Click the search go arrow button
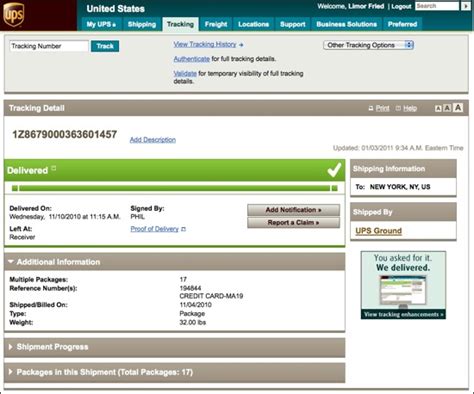Viewport: 474px width, 394px height. 466,6
